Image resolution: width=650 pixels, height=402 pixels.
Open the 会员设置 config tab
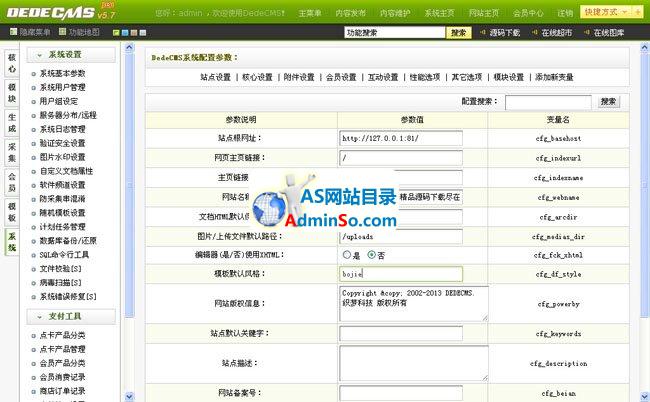pos(341,77)
